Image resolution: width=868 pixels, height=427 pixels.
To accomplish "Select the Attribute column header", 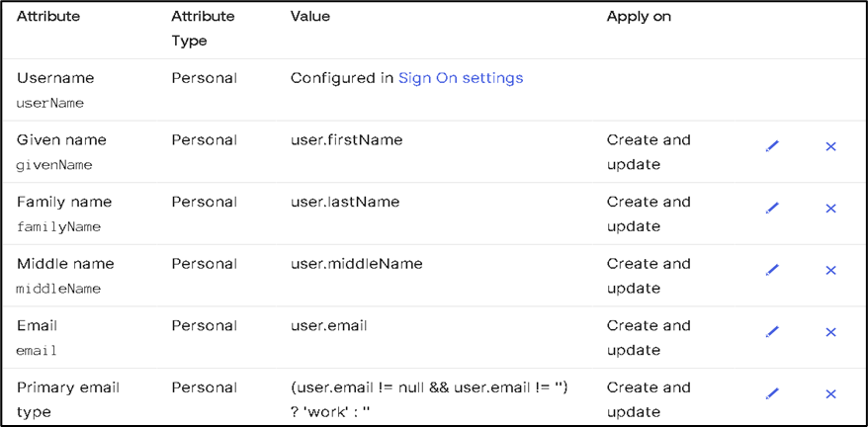I will tap(48, 17).
